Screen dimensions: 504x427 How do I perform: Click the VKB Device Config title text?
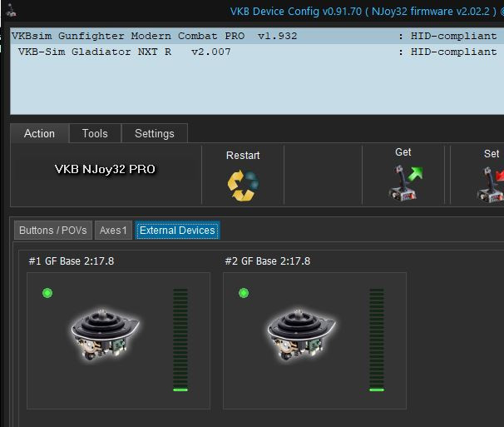pos(366,12)
